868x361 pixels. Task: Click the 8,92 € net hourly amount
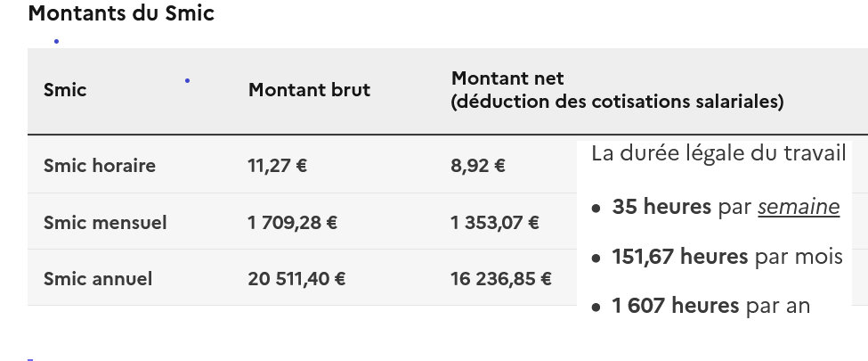[x=478, y=165]
